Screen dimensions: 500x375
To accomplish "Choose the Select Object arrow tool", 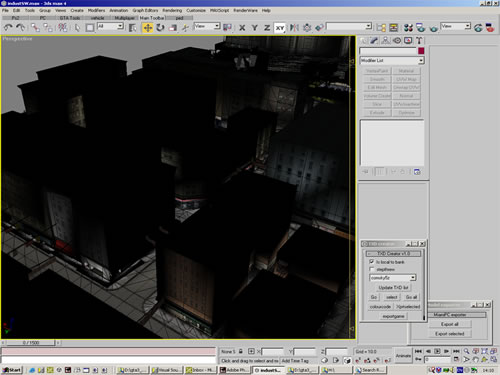I will coord(77,27).
